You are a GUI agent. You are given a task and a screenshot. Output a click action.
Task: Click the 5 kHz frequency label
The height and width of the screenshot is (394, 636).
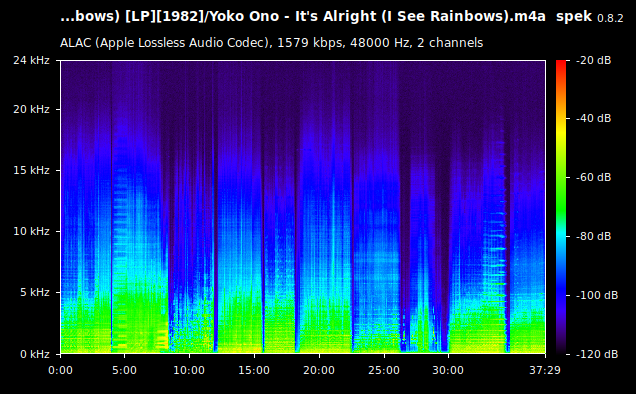[35, 292]
